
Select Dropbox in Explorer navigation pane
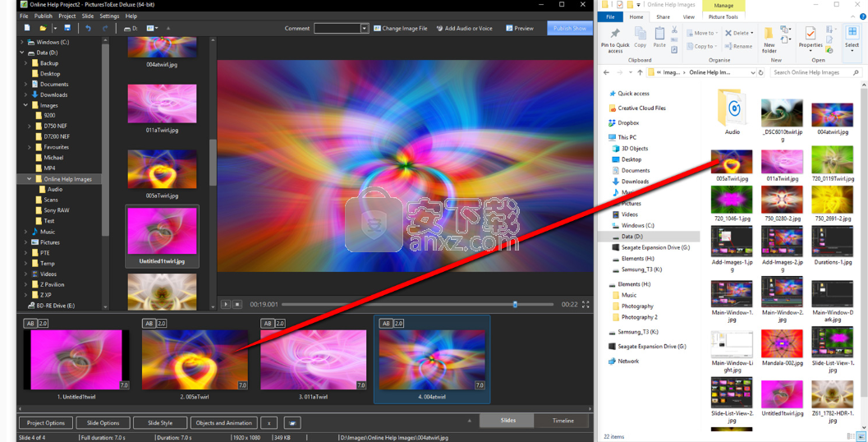[x=628, y=123]
